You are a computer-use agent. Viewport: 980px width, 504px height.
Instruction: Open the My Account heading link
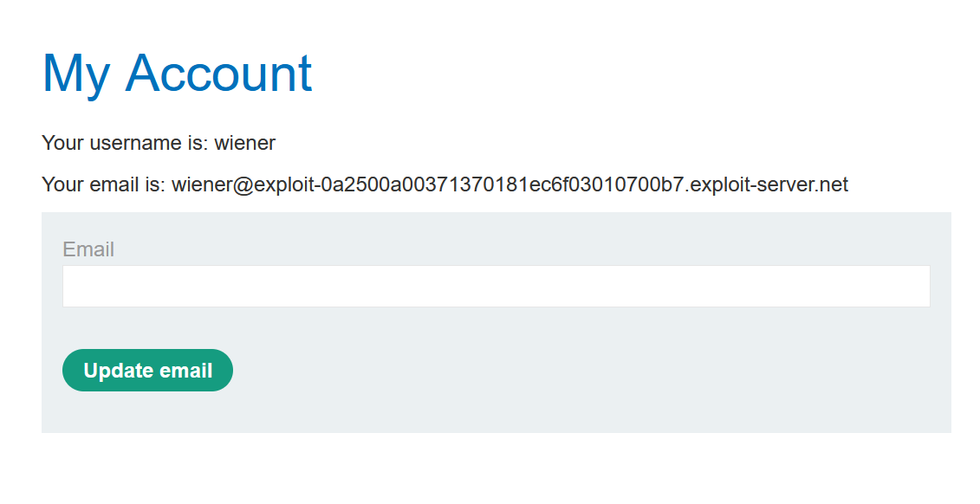177,74
